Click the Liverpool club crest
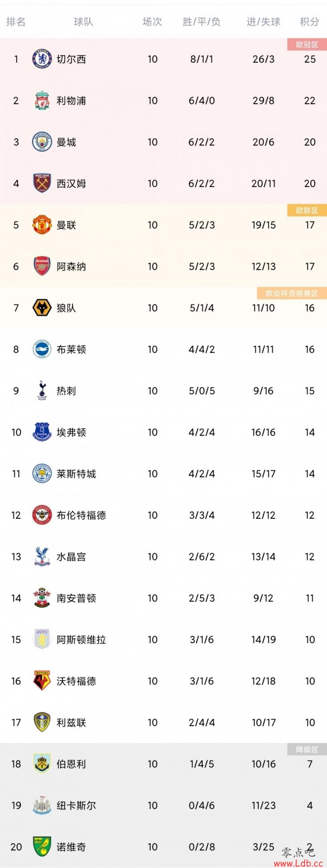This screenshot has width=327, height=868. tap(42, 100)
